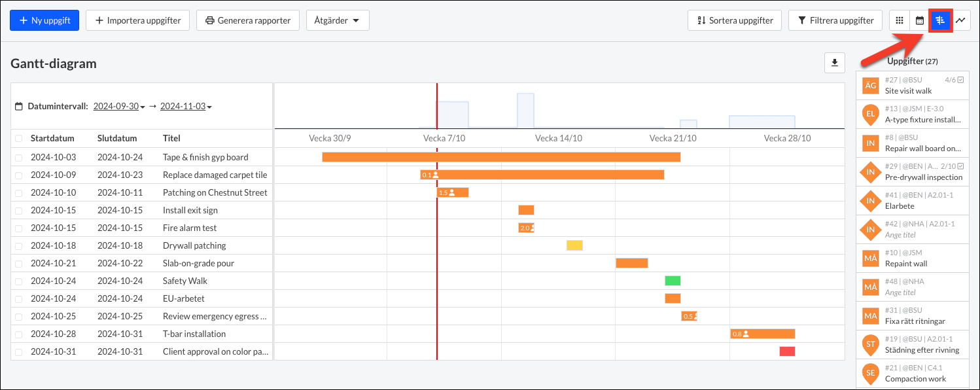Open the line chart view
The image size is (980, 390).
[x=960, y=20]
